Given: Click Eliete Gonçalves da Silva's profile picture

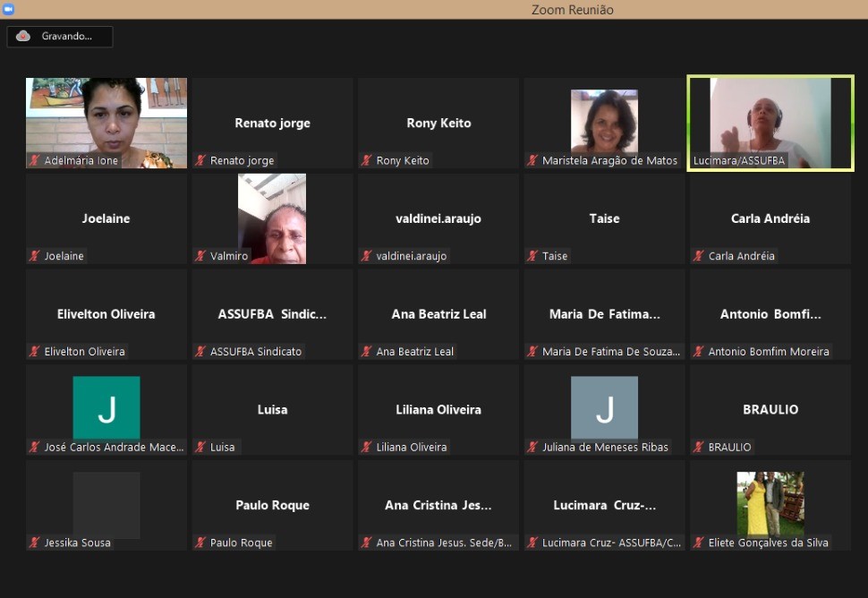Looking at the screenshot, I should [x=770, y=503].
